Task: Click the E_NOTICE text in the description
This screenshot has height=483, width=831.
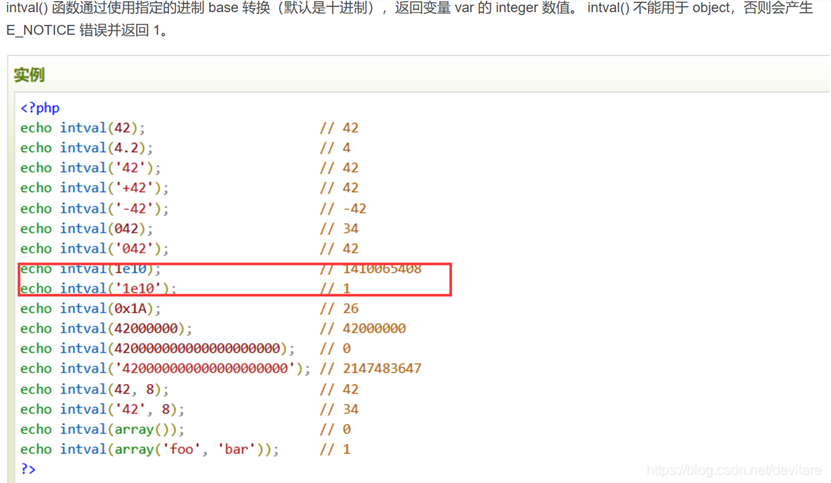Action: (40, 31)
